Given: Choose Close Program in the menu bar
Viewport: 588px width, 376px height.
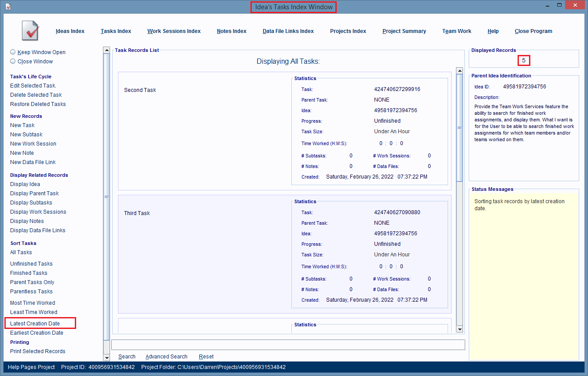Looking at the screenshot, I should tap(533, 31).
